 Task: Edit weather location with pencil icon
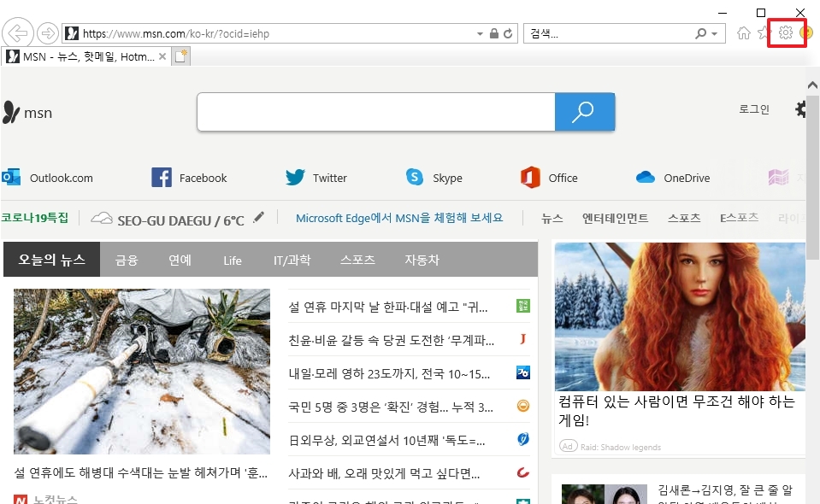click(258, 217)
